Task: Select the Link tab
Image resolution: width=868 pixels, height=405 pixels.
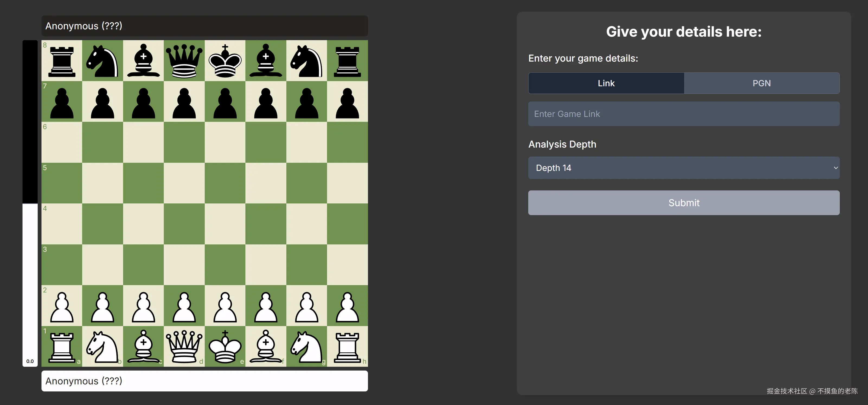Action: (x=606, y=83)
